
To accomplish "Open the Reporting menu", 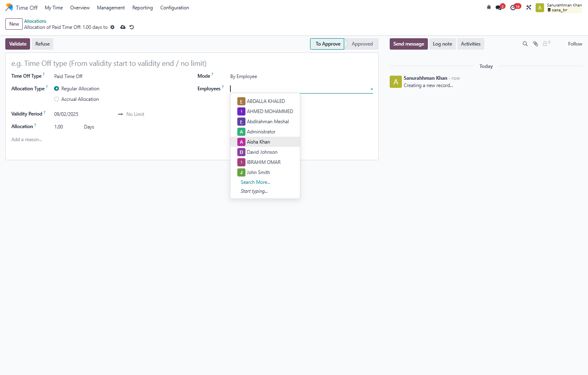I will pos(143,8).
